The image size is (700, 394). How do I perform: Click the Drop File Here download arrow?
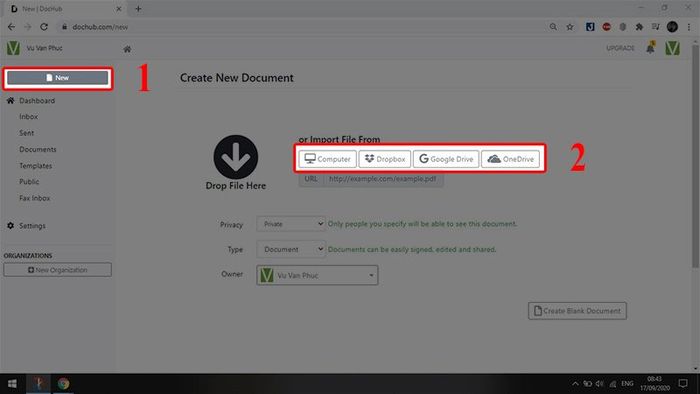[x=236, y=157]
